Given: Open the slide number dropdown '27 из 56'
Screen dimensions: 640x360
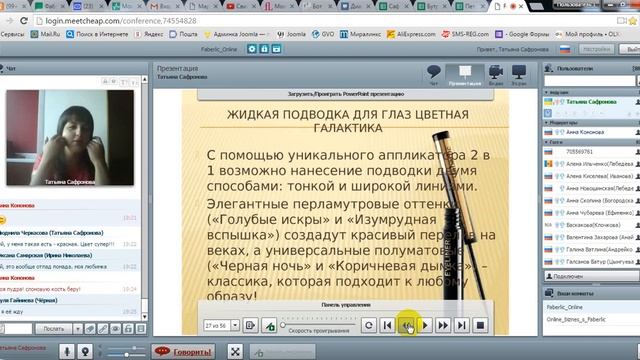Looking at the screenshot, I should [x=222, y=325].
